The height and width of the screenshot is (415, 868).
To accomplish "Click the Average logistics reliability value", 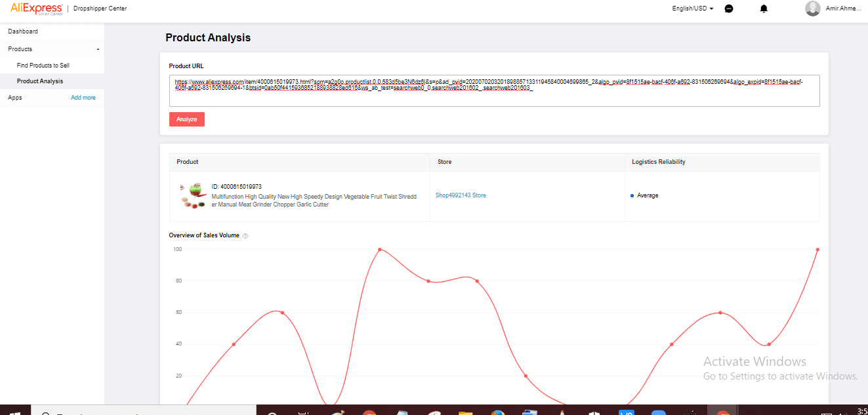I will 648,195.
